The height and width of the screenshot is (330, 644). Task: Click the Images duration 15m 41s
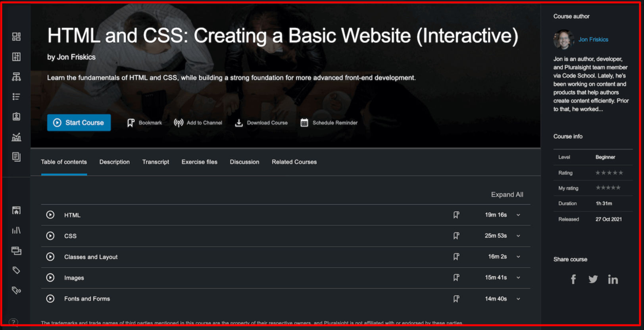(496, 278)
